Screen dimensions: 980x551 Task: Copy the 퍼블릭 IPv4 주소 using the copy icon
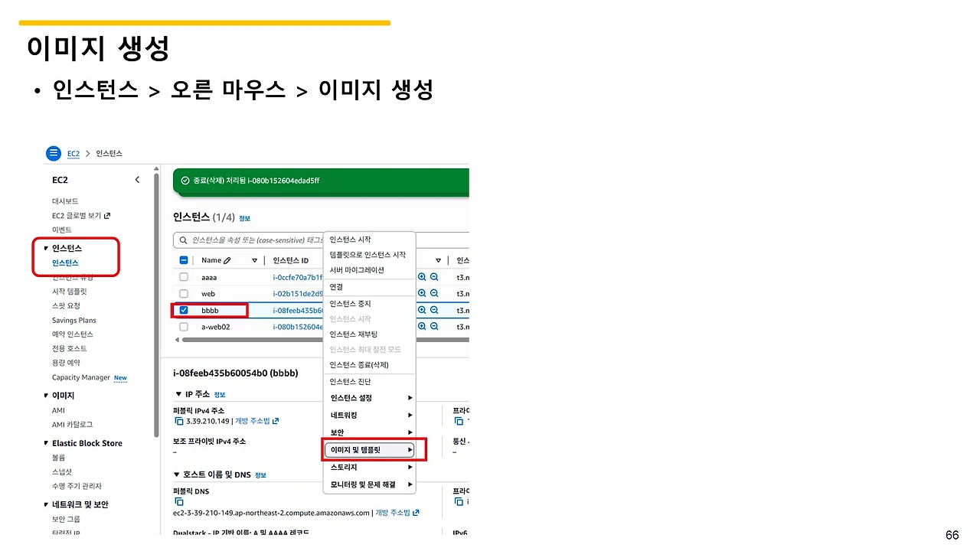[178, 420]
